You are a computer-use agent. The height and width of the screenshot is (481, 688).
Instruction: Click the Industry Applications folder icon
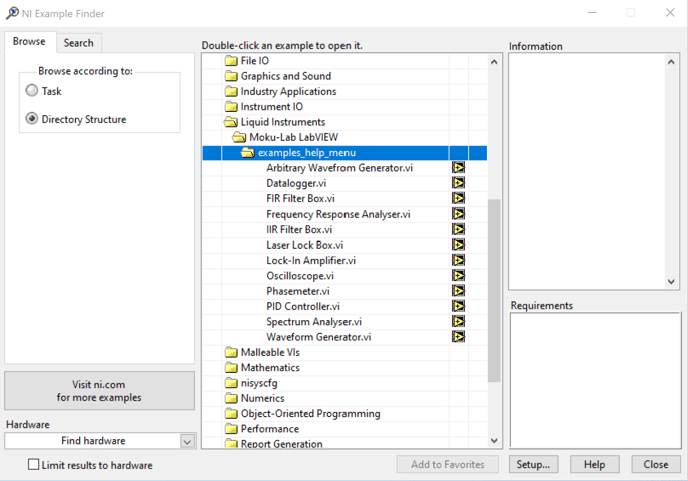pyautogui.click(x=231, y=91)
